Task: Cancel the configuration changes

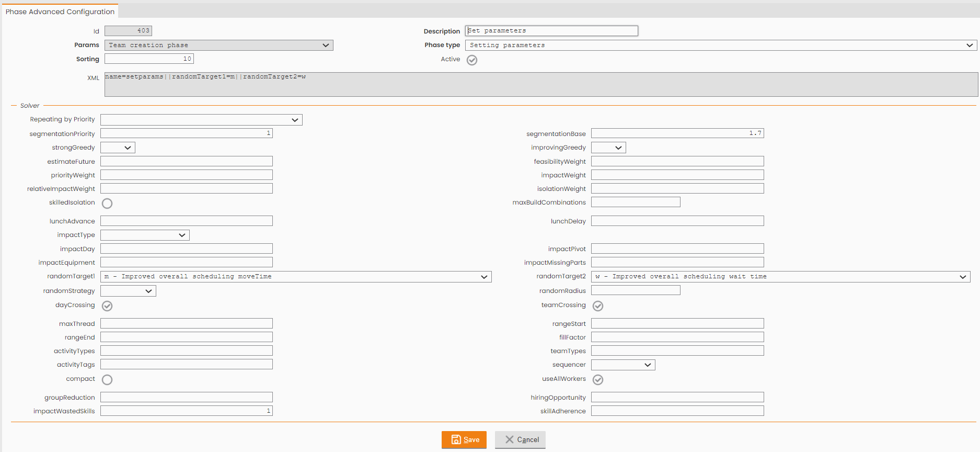Action: click(x=520, y=440)
